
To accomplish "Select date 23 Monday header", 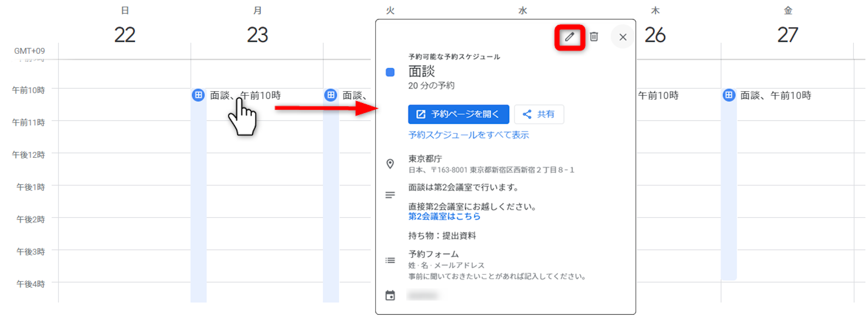I will (257, 35).
